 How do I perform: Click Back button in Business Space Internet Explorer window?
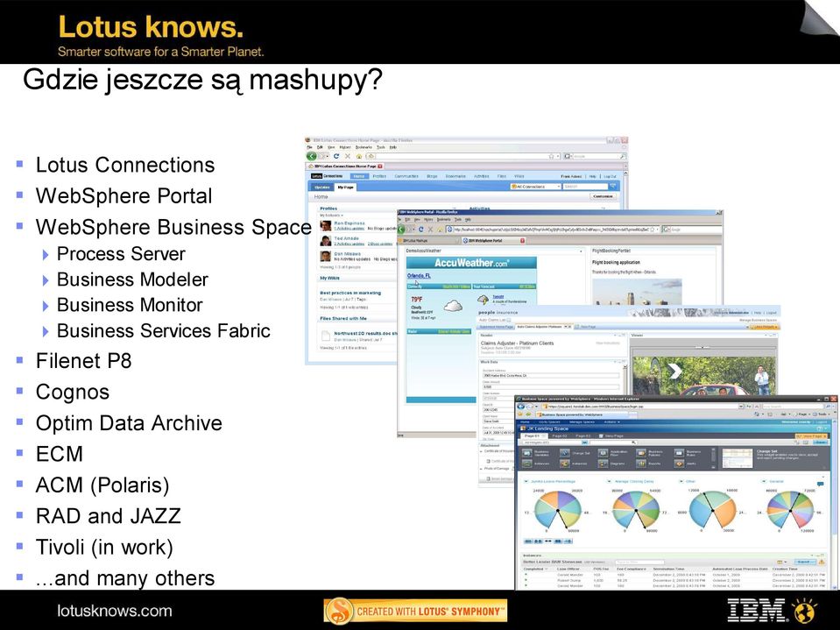[x=520, y=406]
